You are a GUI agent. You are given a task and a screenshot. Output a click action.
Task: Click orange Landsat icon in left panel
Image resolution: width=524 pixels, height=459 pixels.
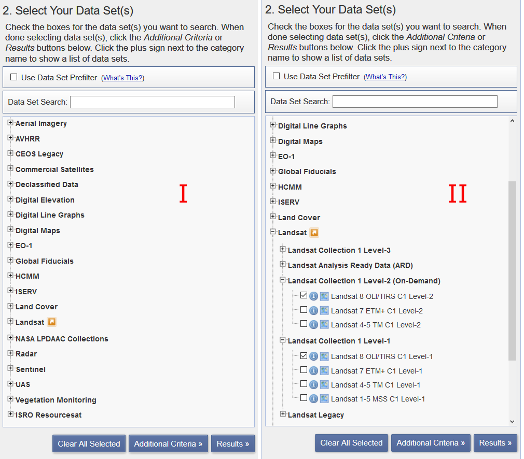(51, 322)
